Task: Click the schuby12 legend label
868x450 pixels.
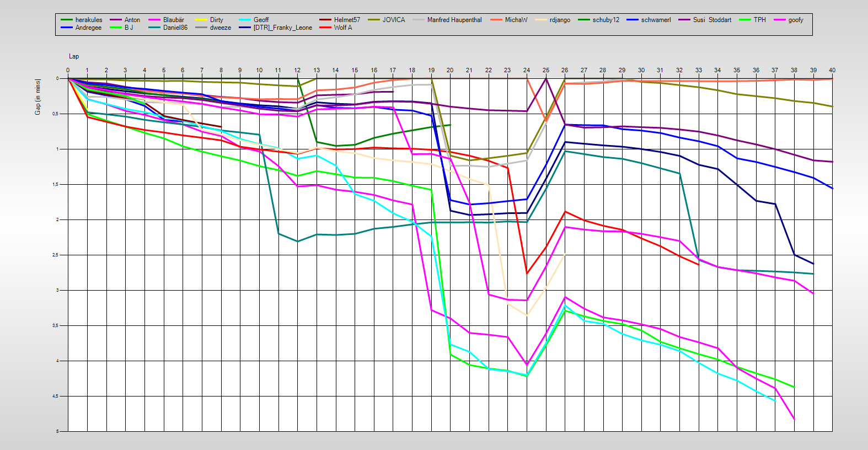Action: pyautogui.click(x=606, y=20)
